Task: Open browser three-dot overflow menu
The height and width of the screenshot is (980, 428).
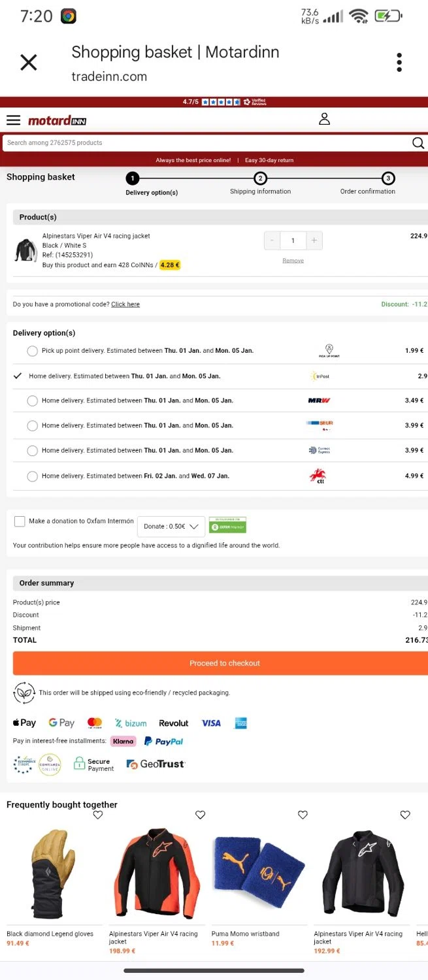Action: (399, 63)
